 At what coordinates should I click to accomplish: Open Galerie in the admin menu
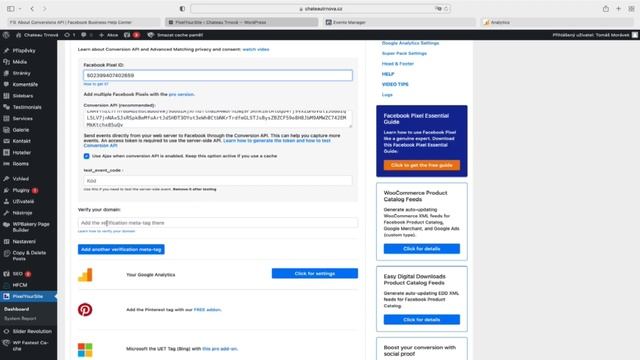click(x=21, y=130)
